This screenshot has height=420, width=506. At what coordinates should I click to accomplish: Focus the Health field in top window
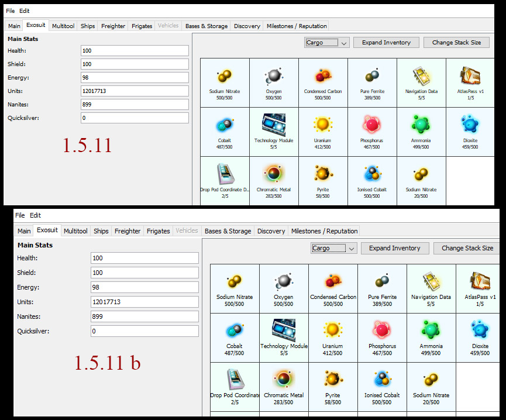point(135,51)
